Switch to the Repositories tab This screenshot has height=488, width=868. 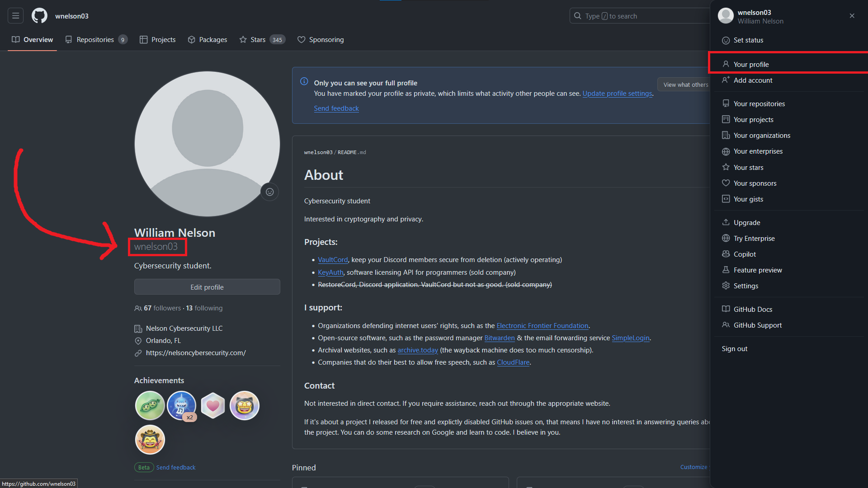click(x=96, y=40)
